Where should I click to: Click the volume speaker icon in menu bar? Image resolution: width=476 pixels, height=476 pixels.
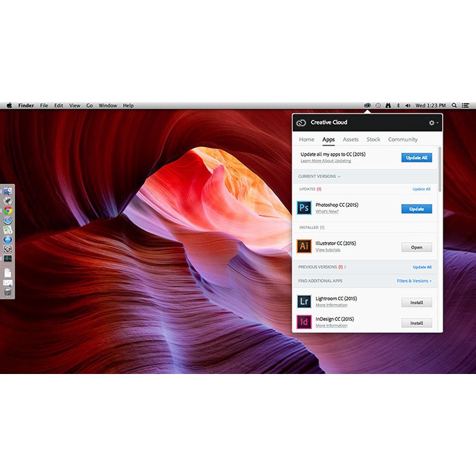pos(408,105)
